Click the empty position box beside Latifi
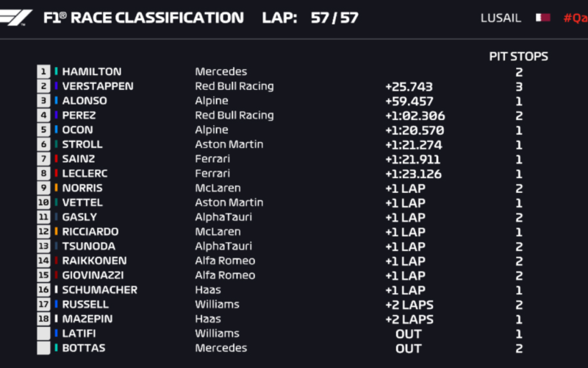The width and height of the screenshot is (588, 368). tap(43, 333)
